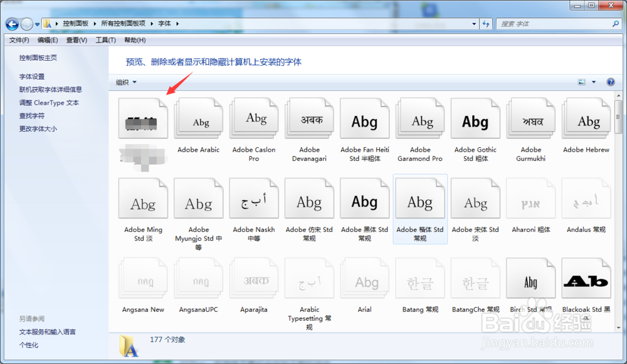Click the vertical scrollbar up arrow

pos(618,95)
